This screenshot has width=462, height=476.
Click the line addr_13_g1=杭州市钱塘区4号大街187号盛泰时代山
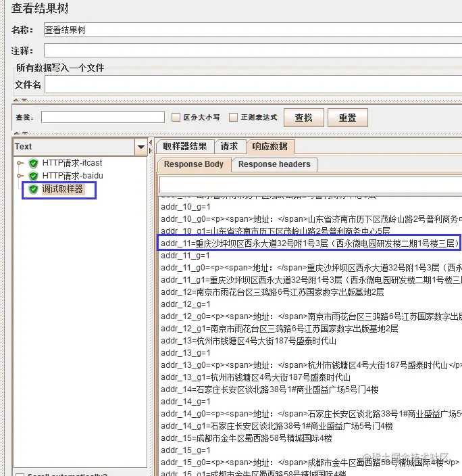click(x=255, y=377)
